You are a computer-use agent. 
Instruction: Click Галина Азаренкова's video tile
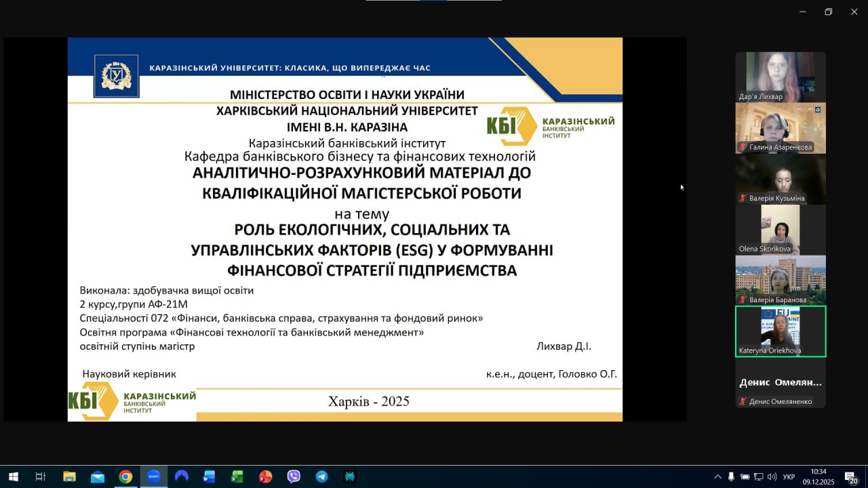[x=781, y=127]
